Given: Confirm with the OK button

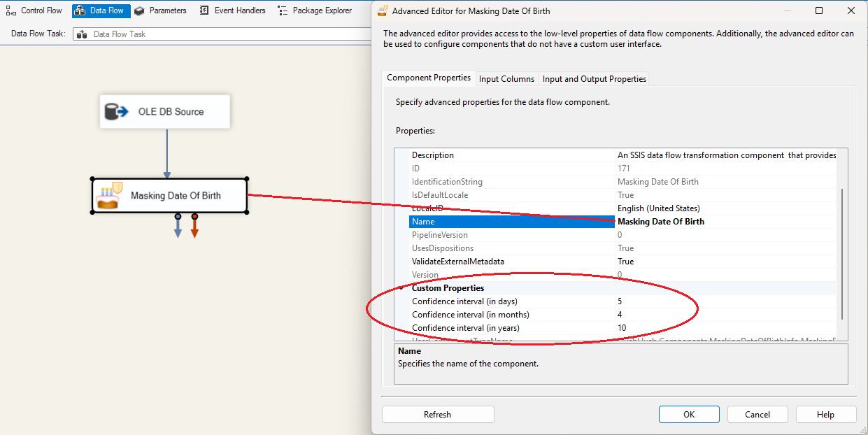Looking at the screenshot, I should (x=689, y=415).
